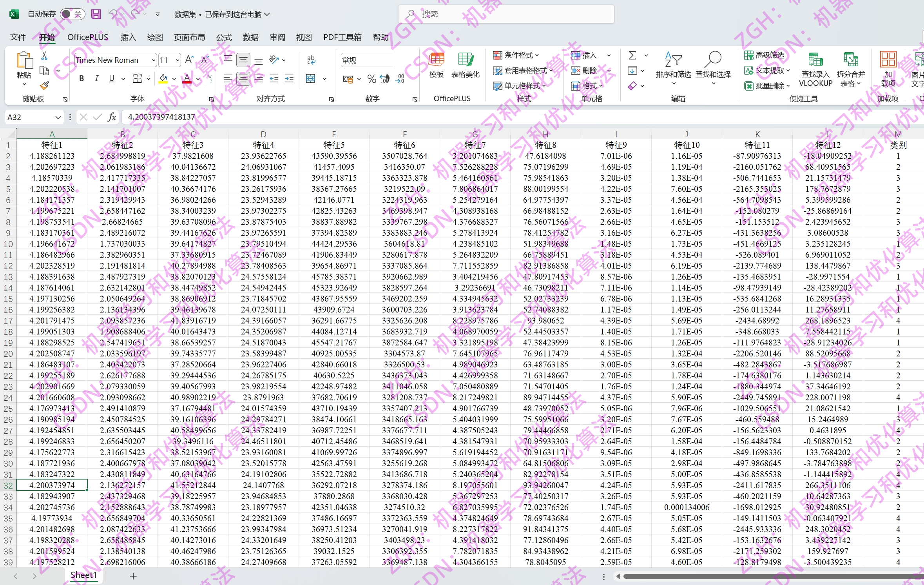
Task: Open the Data ribbon tab
Action: [250, 37]
